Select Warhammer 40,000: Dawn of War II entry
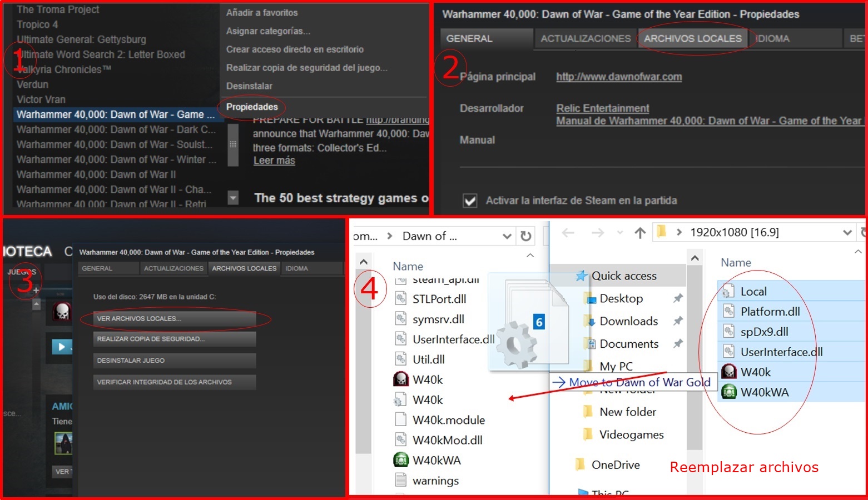Image resolution: width=868 pixels, height=500 pixels. 96,174
